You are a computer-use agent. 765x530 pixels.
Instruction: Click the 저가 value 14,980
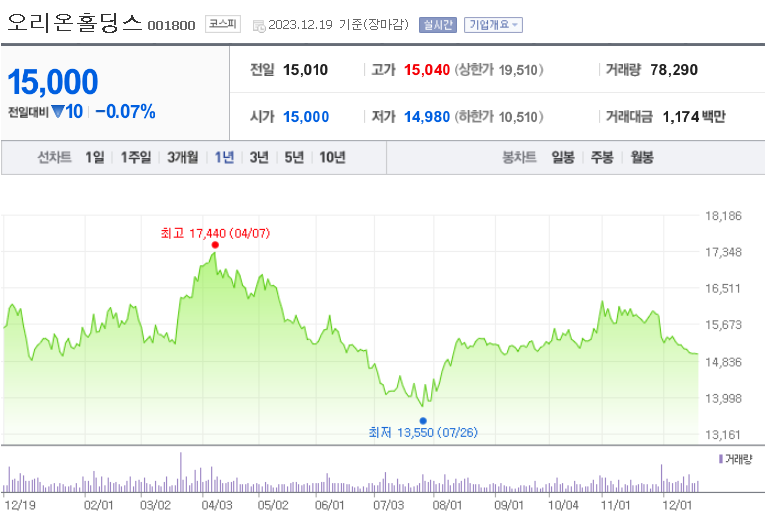click(427, 117)
